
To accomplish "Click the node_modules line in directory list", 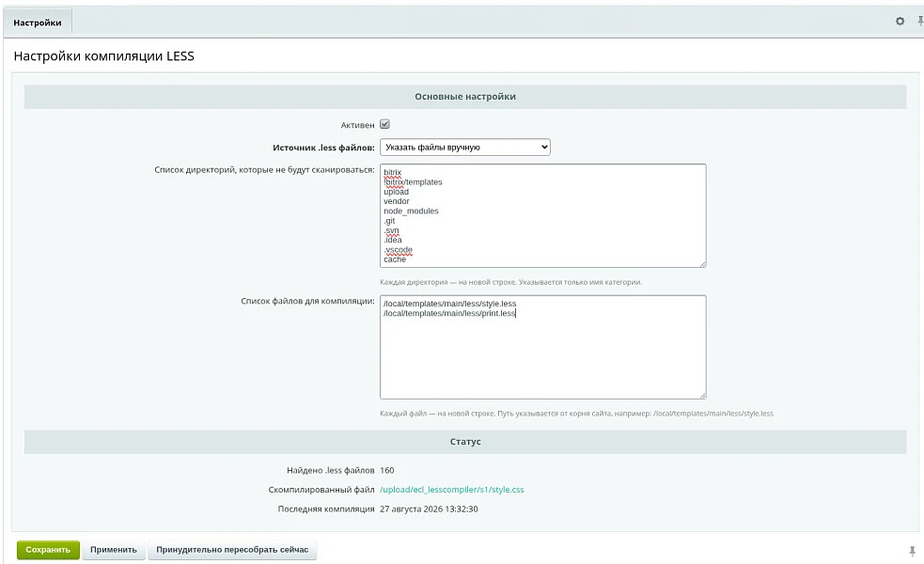I will (x=411, y=211).
